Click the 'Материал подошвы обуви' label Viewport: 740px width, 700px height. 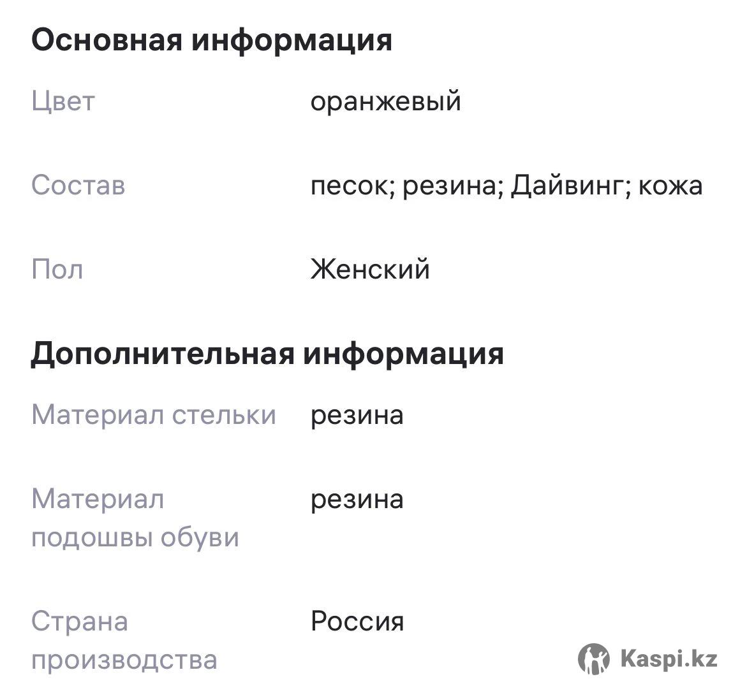pos(135,518)
